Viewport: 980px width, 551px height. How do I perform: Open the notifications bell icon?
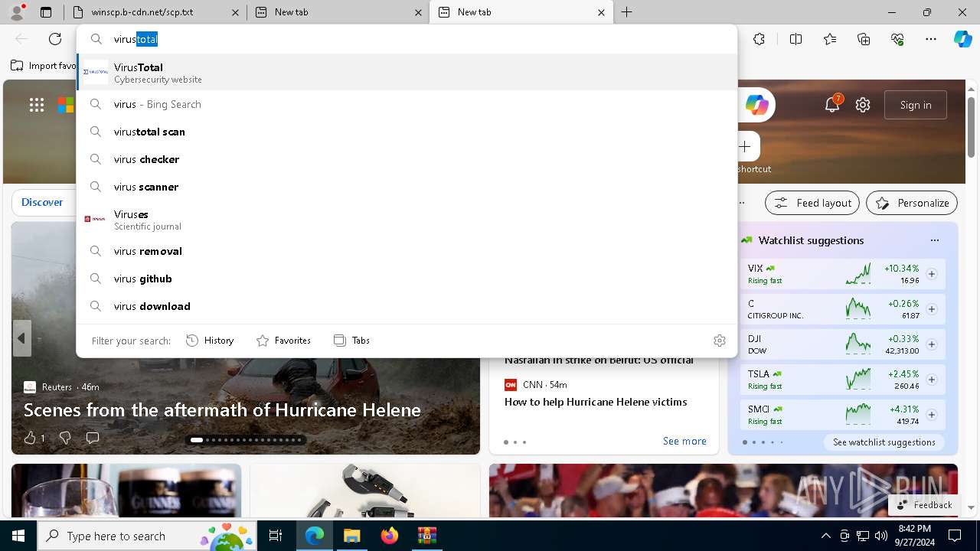tap(832, 105)
